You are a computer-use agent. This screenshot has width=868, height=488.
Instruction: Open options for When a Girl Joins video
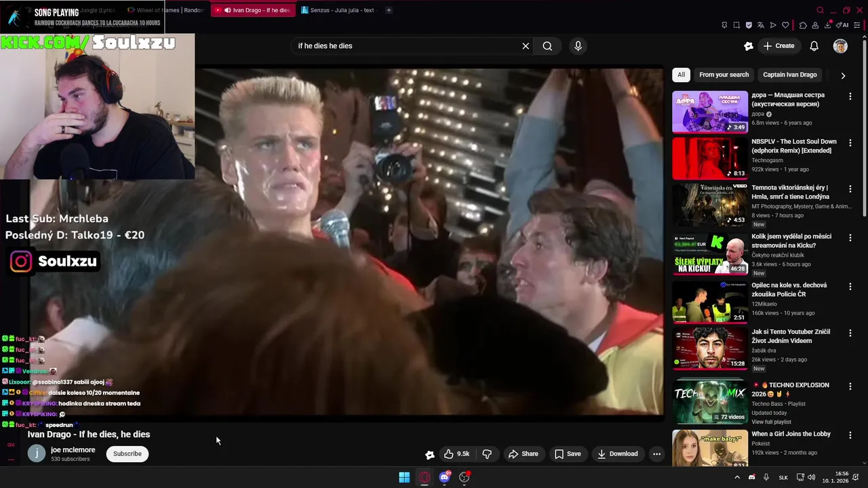click(850, 434)
